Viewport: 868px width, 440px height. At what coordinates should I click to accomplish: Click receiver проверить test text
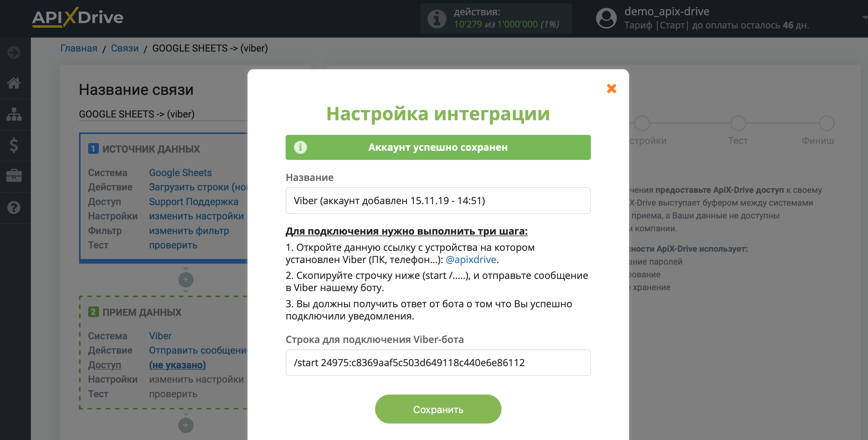click(173, 394)
